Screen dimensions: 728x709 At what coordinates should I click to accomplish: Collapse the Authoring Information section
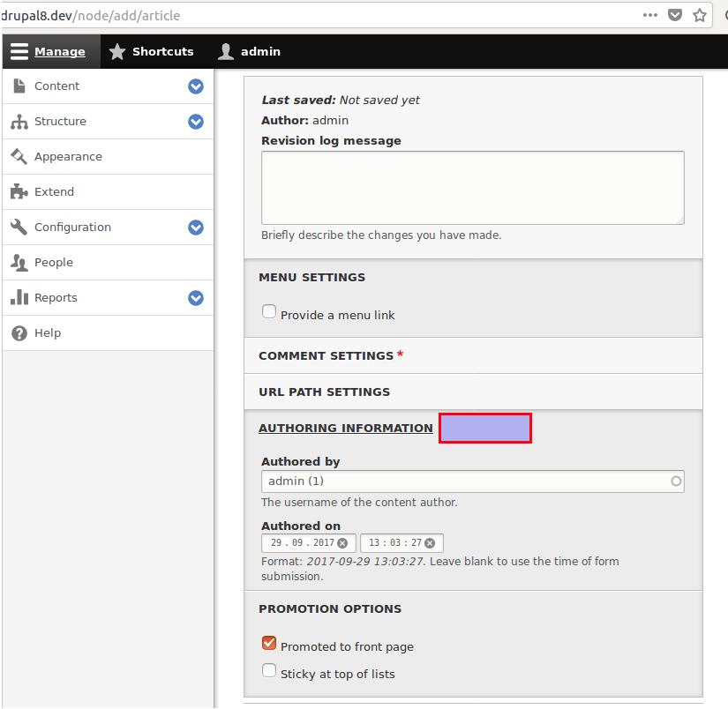(x=345, y=429)
